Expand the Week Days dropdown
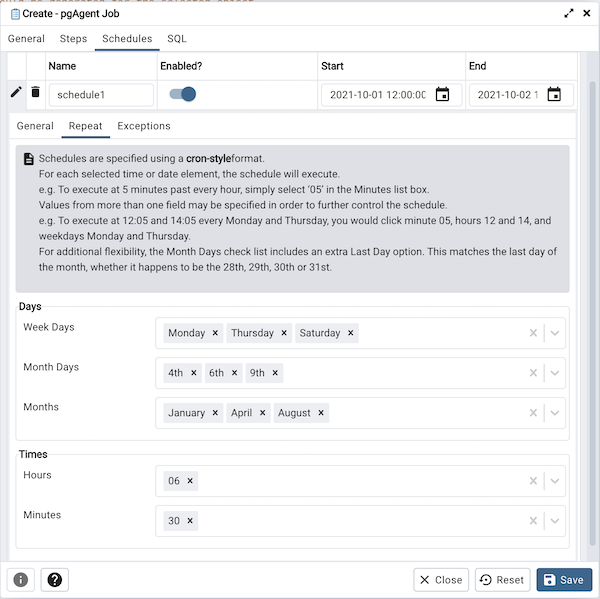The height and width of the screenshot is (599, 600). [x=555, y=333]
